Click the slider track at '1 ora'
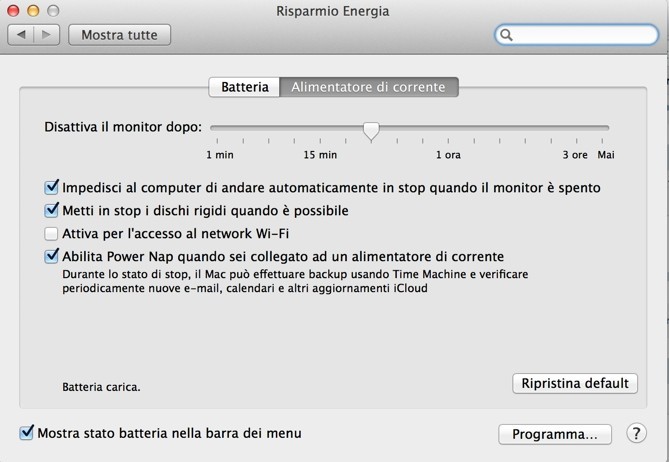This screenshot has width=669, height=462. point(448,128)
